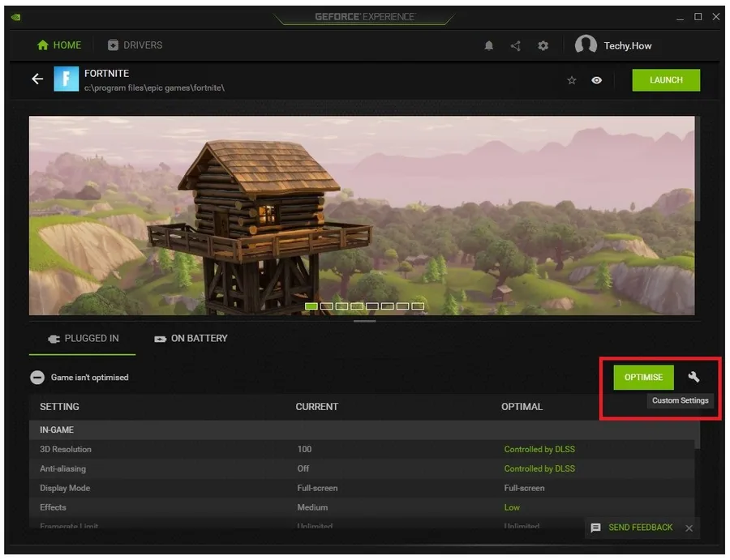This screenshot has width=730, height=560.
Task: Click the SETTING column header
Action: (59, 407)
